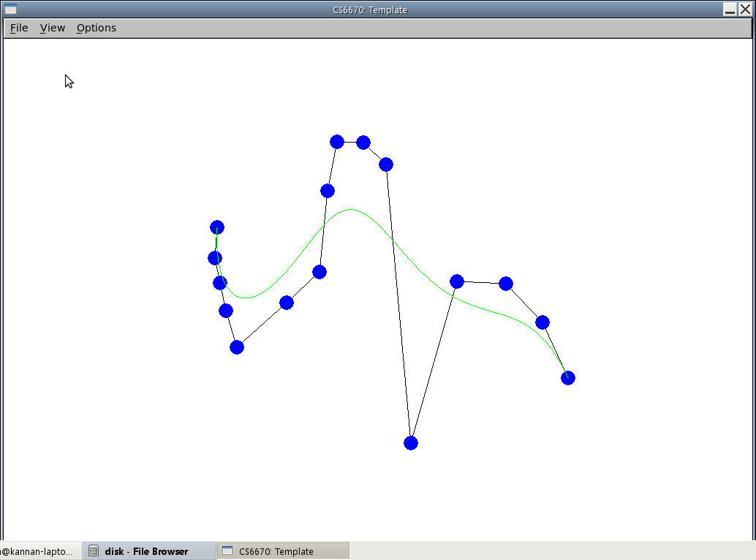Viewport: 756px width, 560px height.
Task: Pick the right of the two topmost control points
Action: click(363, 143)
